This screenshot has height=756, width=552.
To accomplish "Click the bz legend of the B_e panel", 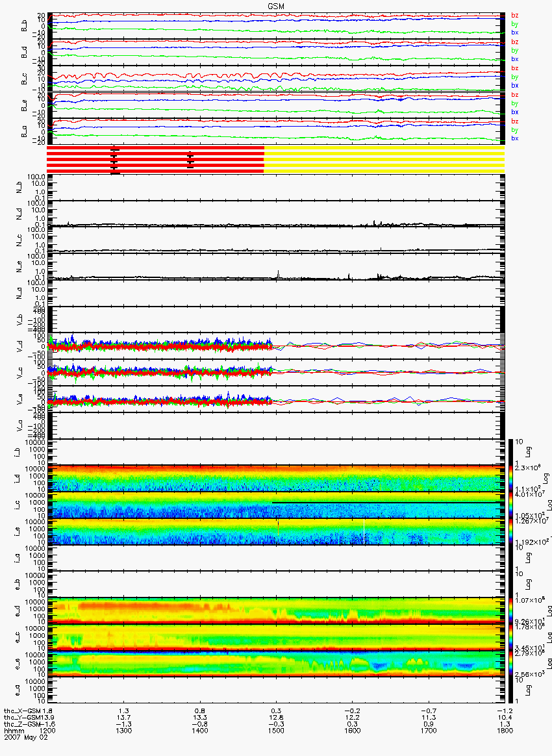I will [x=514, y=95].
